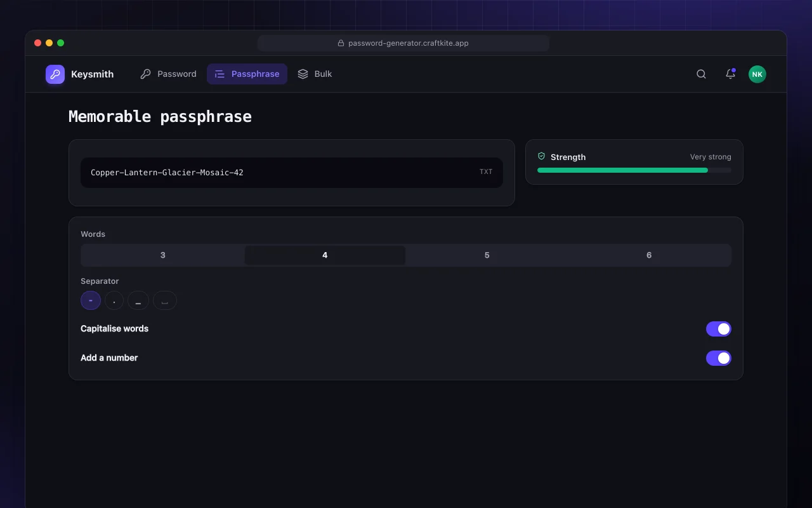Click the Keysmith key logo icon
Viewport: 812px width, 508px height.
click(55, 74)
